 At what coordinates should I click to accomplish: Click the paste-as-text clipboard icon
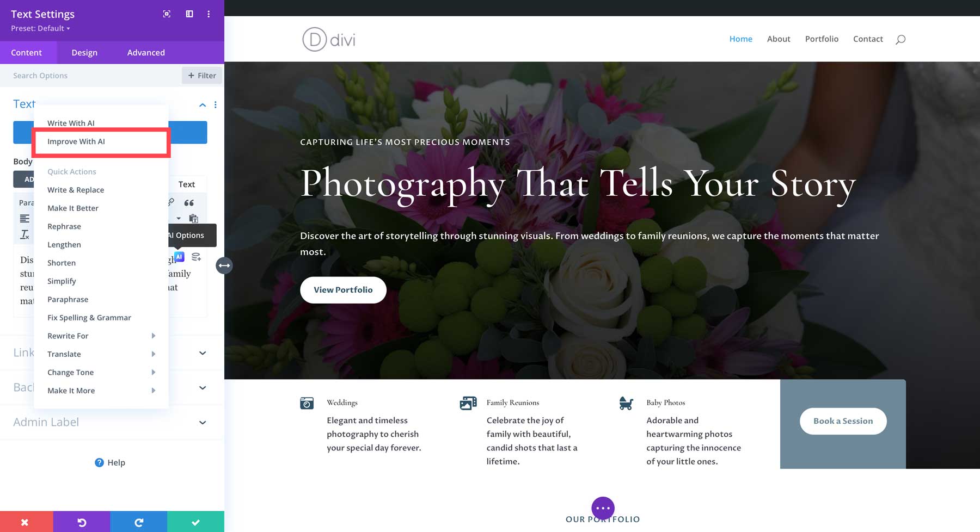(x=194, y=219)
